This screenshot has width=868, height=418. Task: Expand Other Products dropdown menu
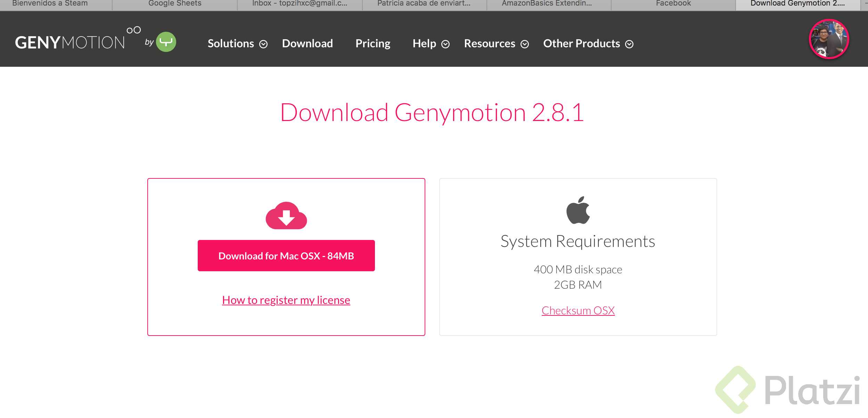click(588, 43)
